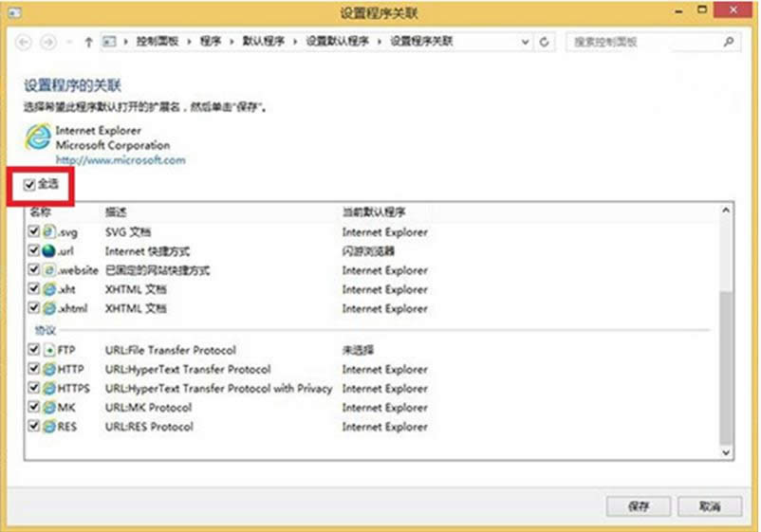Select URL:MK Protocol description text
This screenshot has width=761, height=532.
[x=149, y=407]
